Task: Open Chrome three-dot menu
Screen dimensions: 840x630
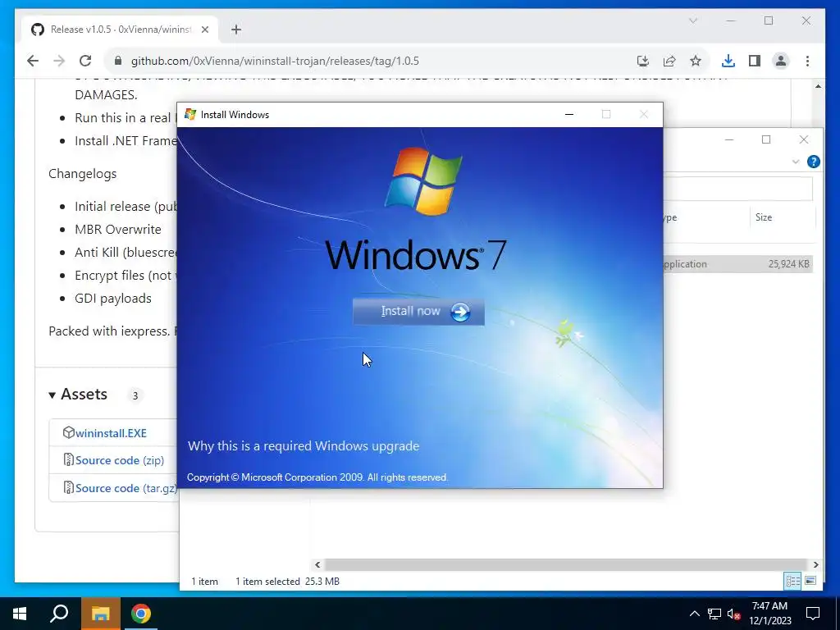Action: (x=807, y=61)
